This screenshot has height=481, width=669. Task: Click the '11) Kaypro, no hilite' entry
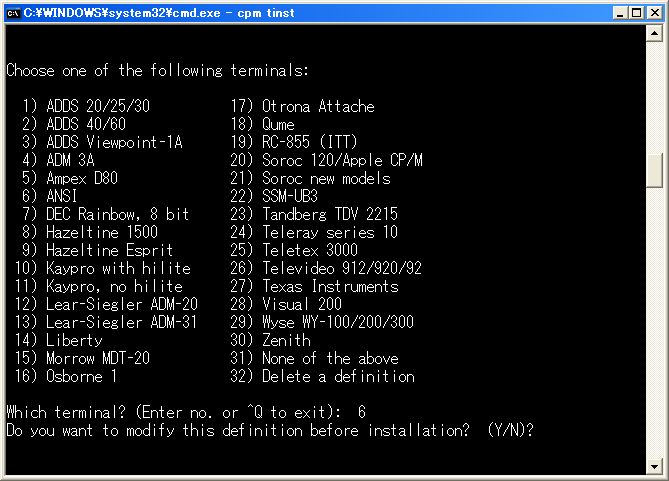(x=99, y=286)
